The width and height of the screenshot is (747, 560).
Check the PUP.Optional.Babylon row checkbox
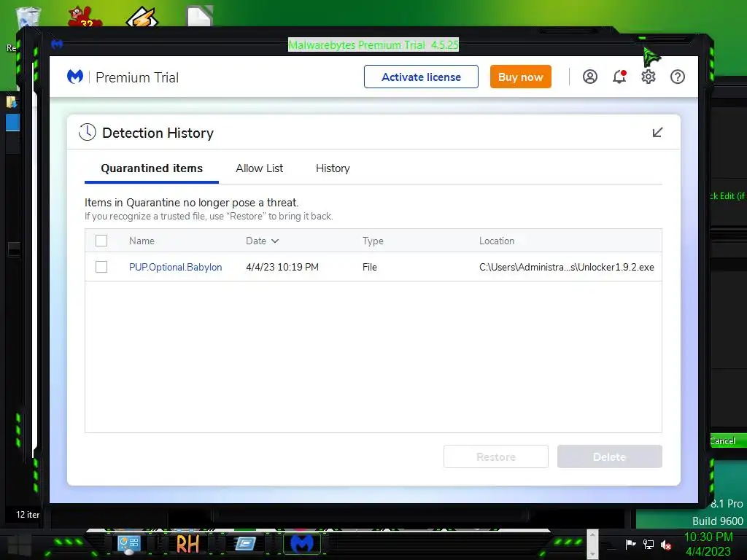pyautogui.click(x=101, y=267)
